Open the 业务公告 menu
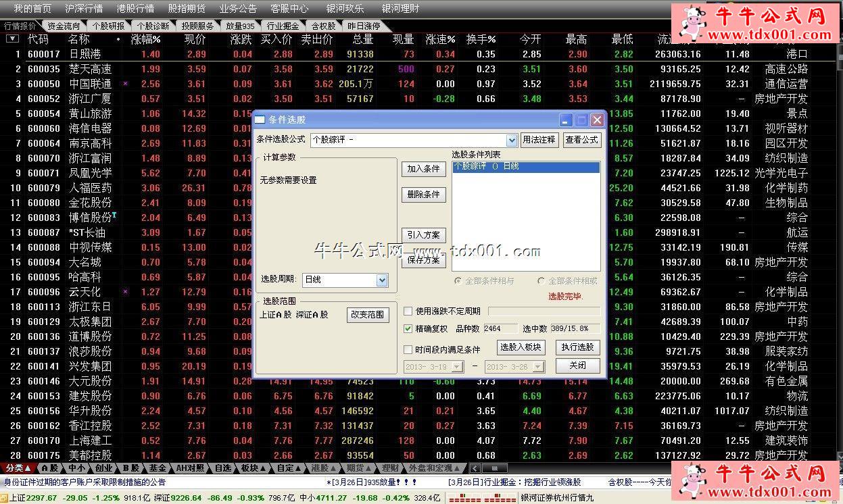Viewport: 843px width, 504px height. (x=238, y=9)
